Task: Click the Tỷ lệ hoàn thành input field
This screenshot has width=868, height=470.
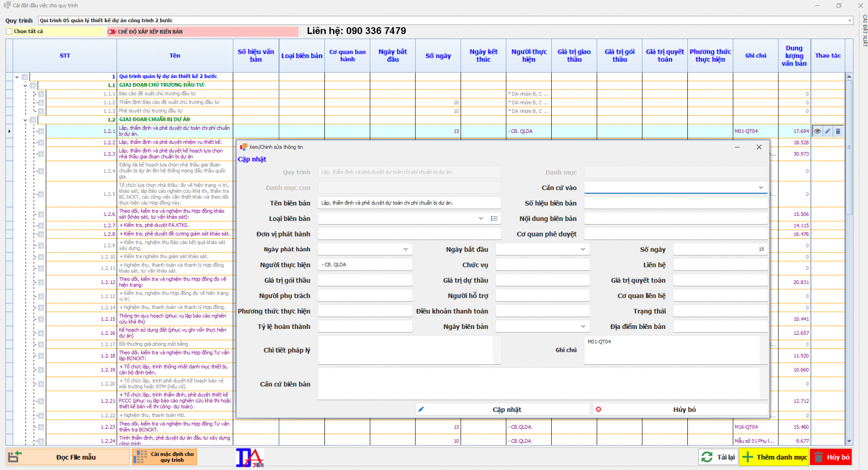Action: pos(365,327)
